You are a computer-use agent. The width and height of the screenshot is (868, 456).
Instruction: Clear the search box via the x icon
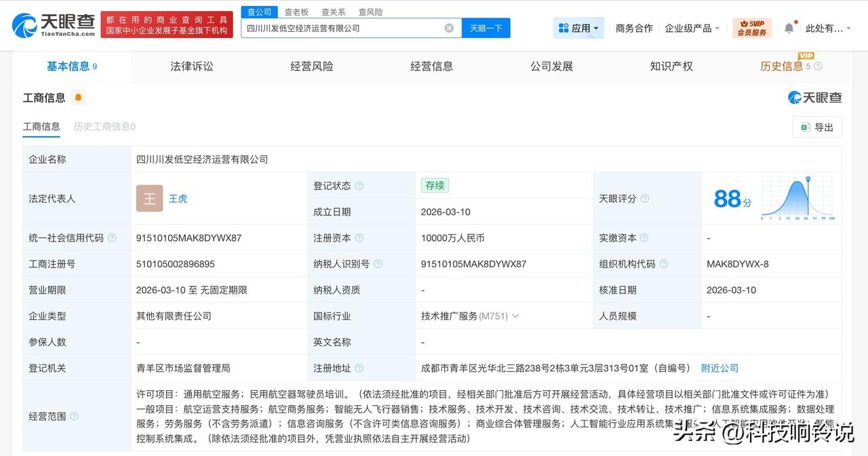click(x=448, y=28)
